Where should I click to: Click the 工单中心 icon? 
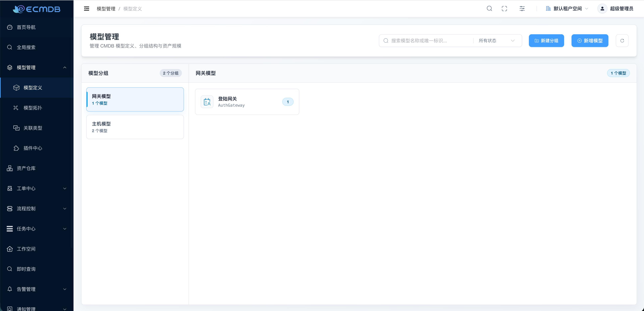[10, 188]
